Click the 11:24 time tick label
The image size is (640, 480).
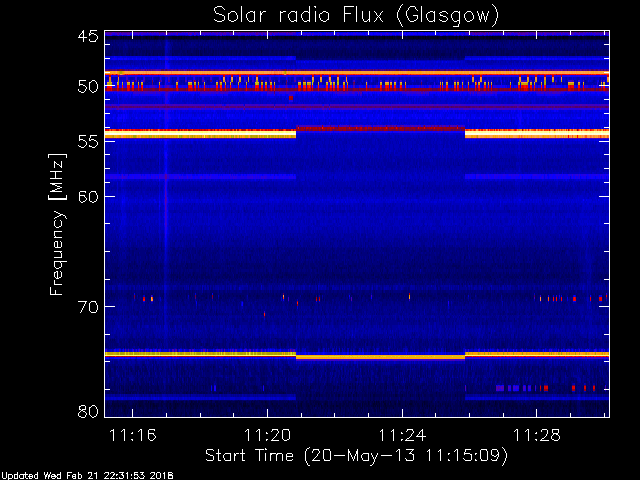pos(402,435)
